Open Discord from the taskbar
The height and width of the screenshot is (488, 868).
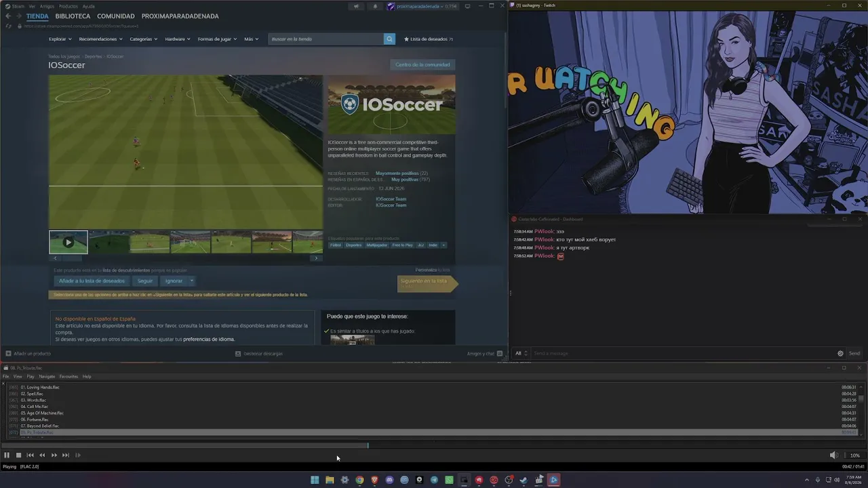point(389,480)
